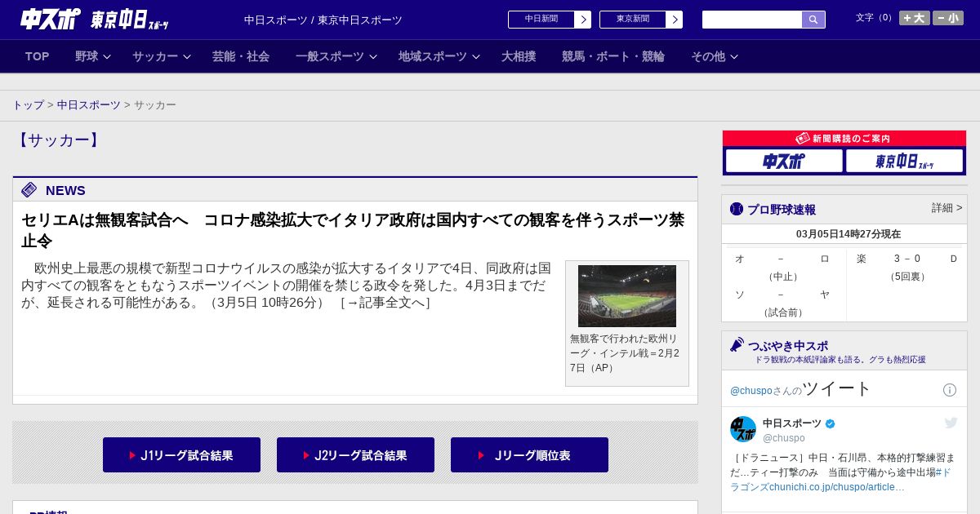Click the baseball icon by プロ野球速報
Viewport: 980px width, 514px height.
click(737, 210)
